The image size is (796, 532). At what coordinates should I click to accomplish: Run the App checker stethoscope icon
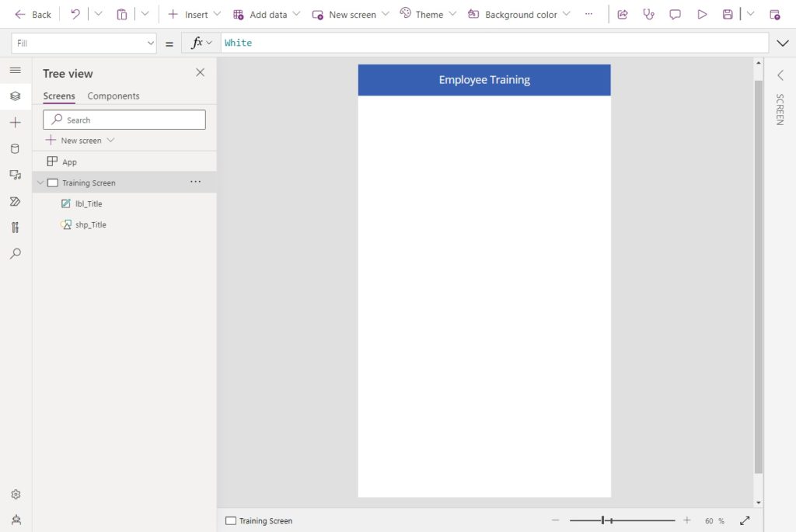coord(649,14)
